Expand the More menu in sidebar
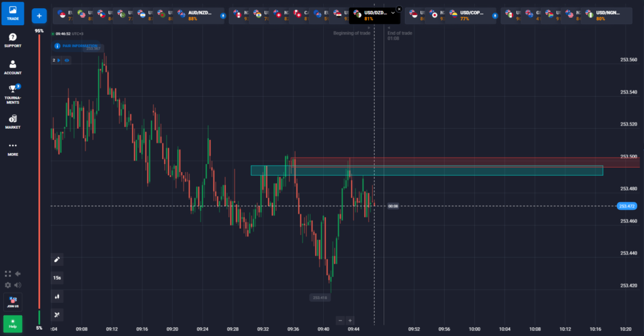644x336 pixels. coord(13,148)
